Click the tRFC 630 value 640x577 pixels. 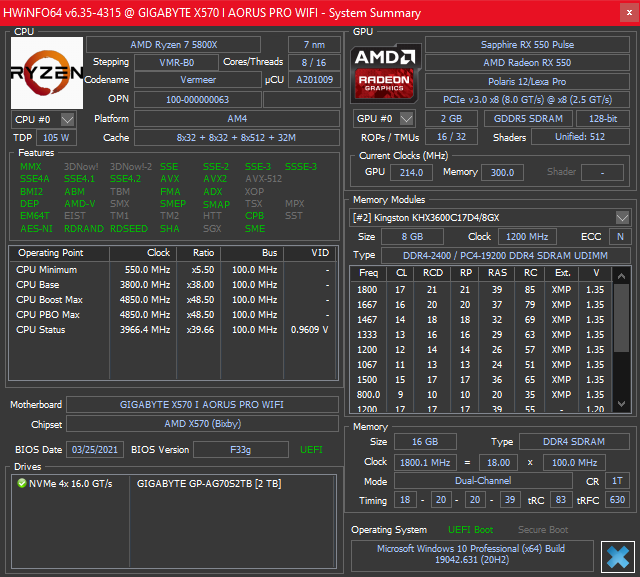point(617,500)
